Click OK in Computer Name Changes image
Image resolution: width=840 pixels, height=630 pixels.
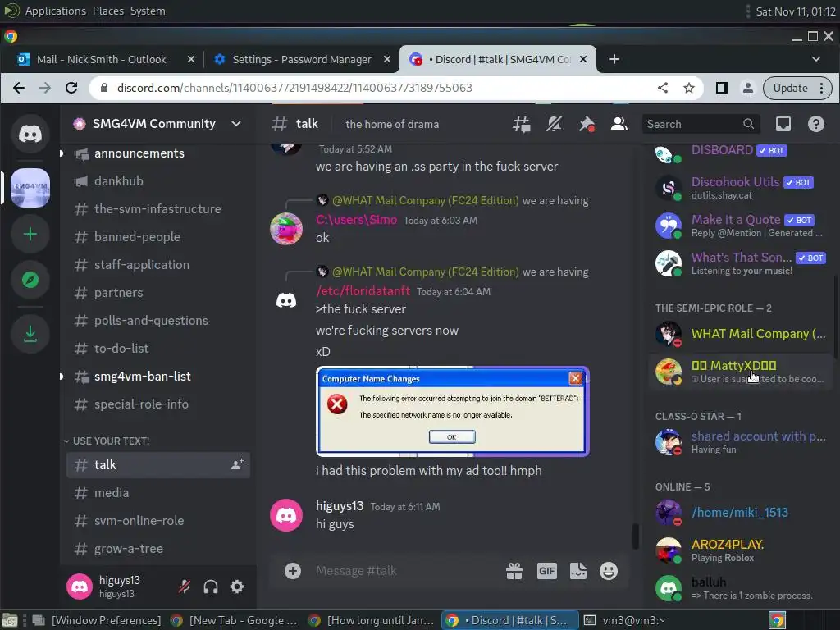coord(452,437)
